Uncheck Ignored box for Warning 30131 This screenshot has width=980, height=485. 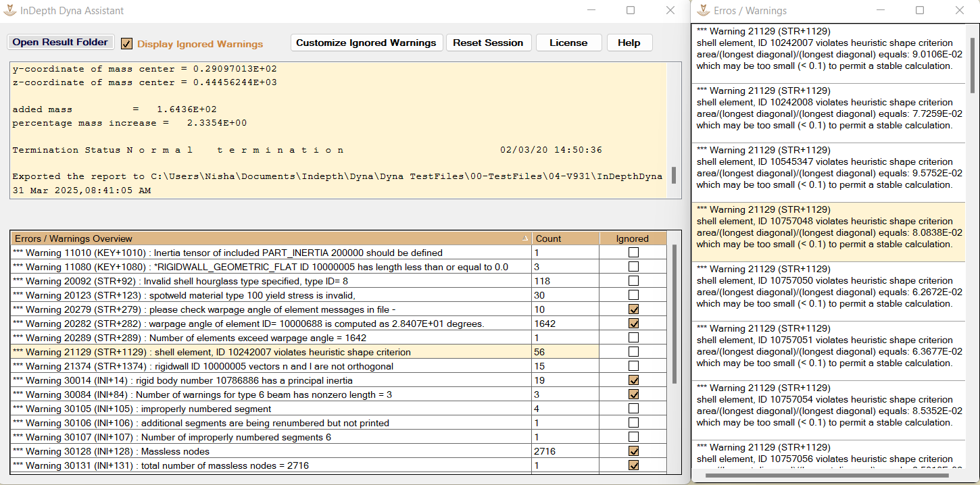click(633, 465)
